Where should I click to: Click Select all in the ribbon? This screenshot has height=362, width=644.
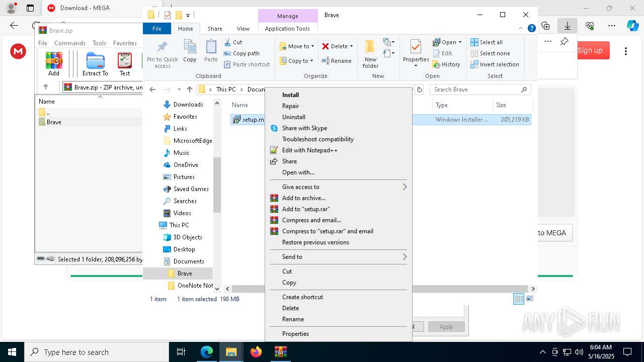(487, 42)
